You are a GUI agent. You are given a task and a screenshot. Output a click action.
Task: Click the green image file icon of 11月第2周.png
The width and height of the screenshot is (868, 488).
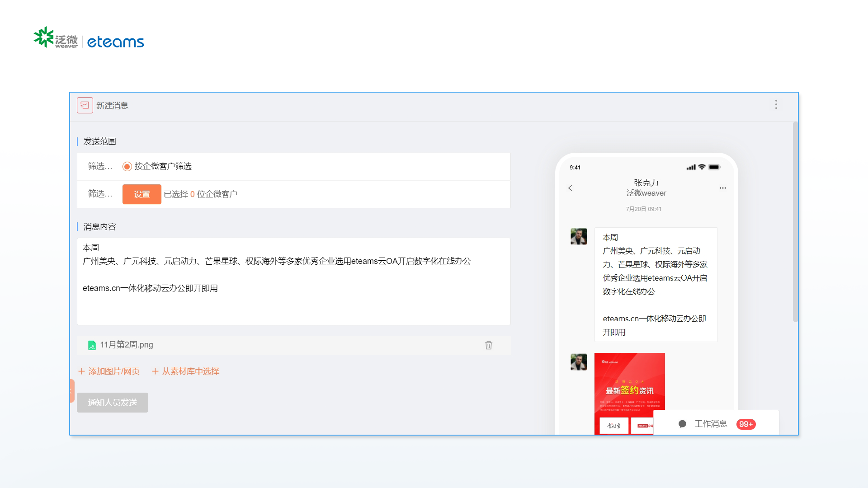pyautogui.click(x=92, y=345)
